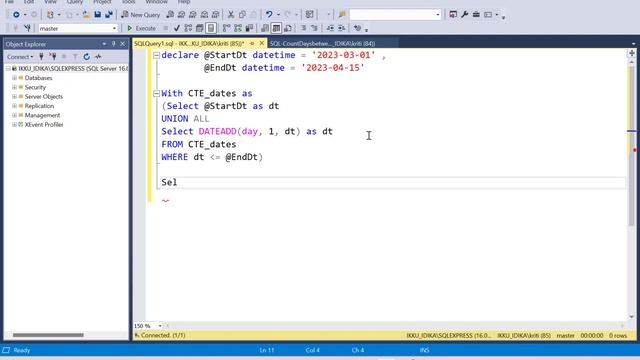This screenshot has width=640, height=360.
Task: Open the Undo history dropdown arrow
Action: pos(278,15)
